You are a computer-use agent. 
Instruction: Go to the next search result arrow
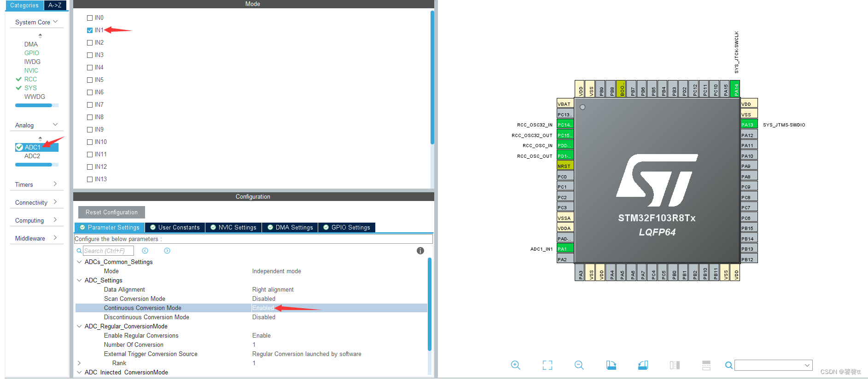click(167, 251)
